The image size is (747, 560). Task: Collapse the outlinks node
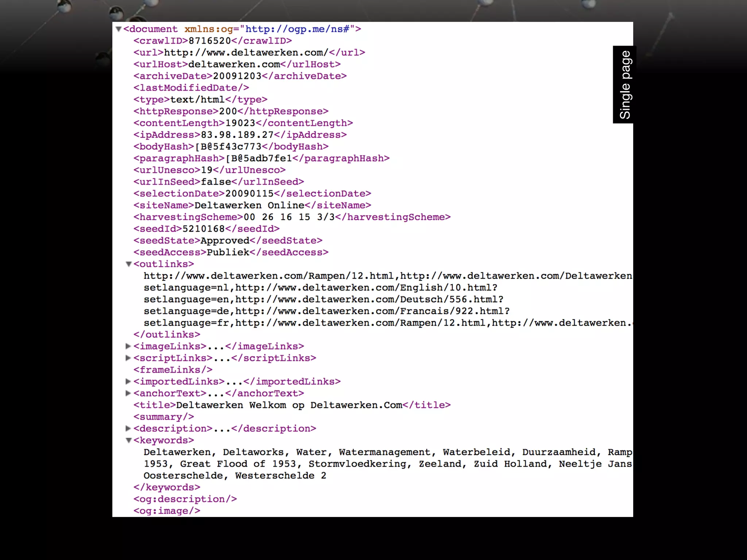click(x=128, y=264)
